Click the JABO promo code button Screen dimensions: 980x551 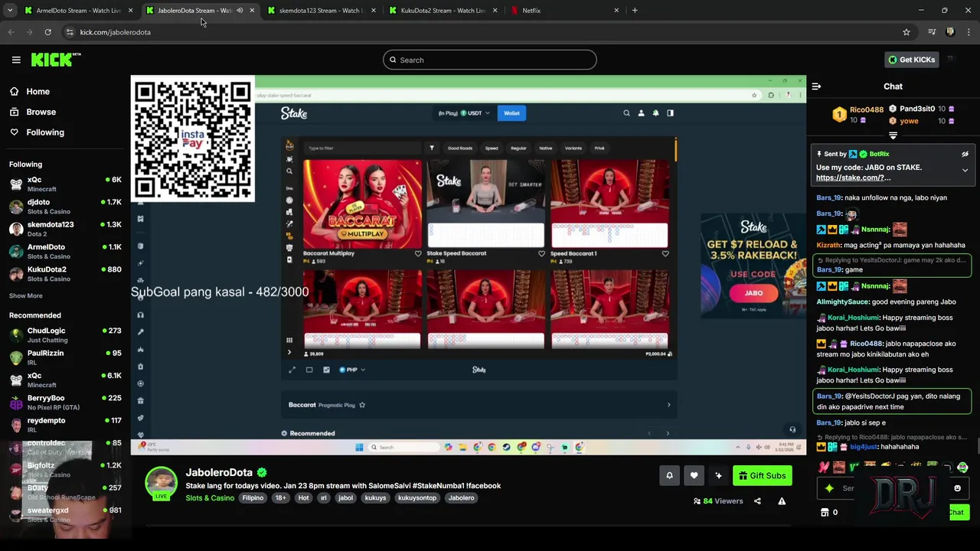[x=754, y=293]
